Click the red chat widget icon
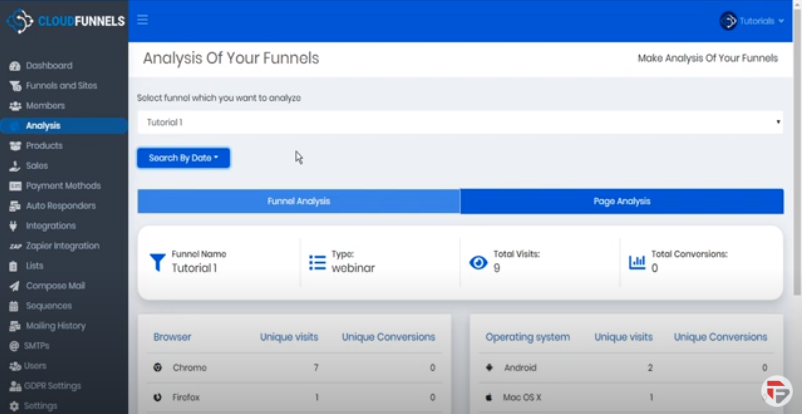Screen dimensions: 802x414 [775, 391]
